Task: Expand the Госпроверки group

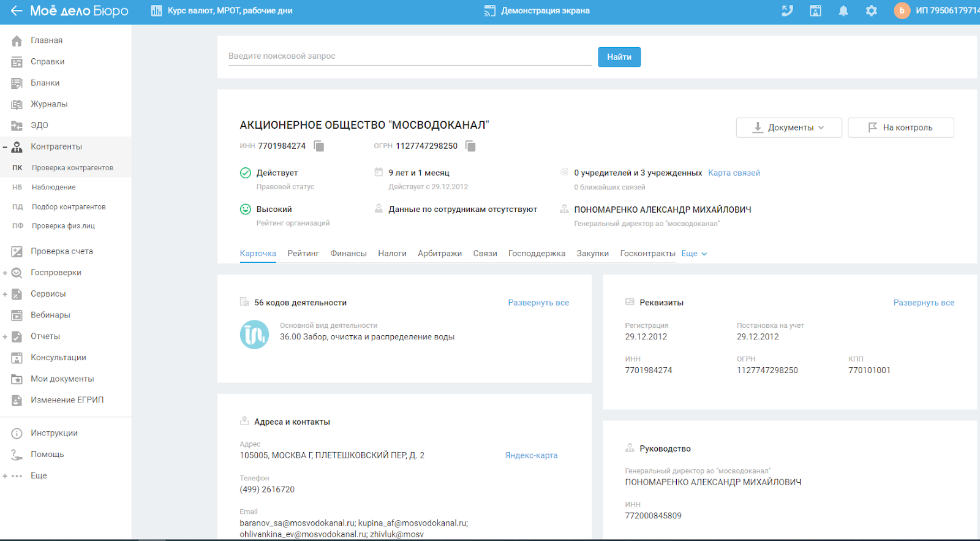Action: coord(5,273)
